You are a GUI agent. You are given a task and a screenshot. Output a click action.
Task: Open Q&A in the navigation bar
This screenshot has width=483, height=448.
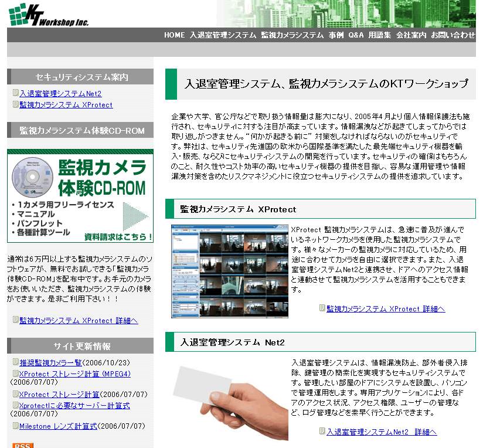coord(356,35)
